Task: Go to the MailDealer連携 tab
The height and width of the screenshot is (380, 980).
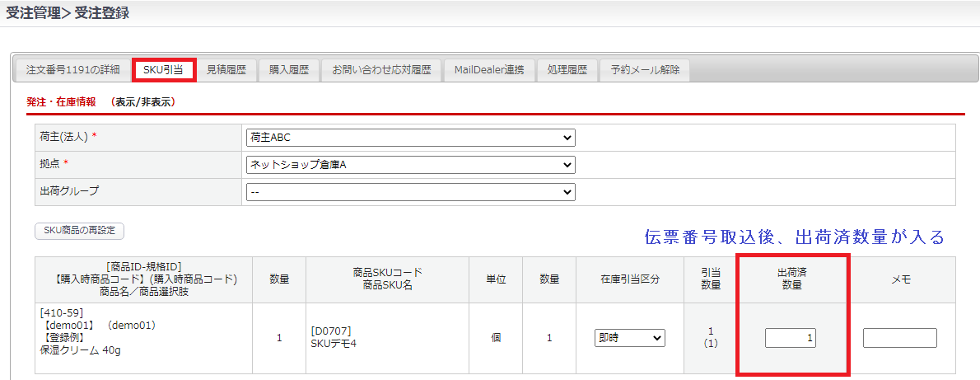Action: tap(489, 70)
